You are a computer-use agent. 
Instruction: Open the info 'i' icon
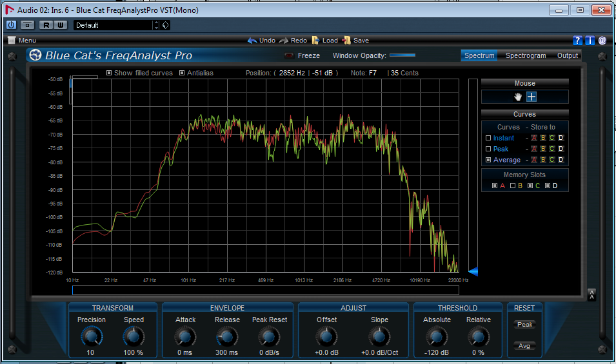(590, 40)
